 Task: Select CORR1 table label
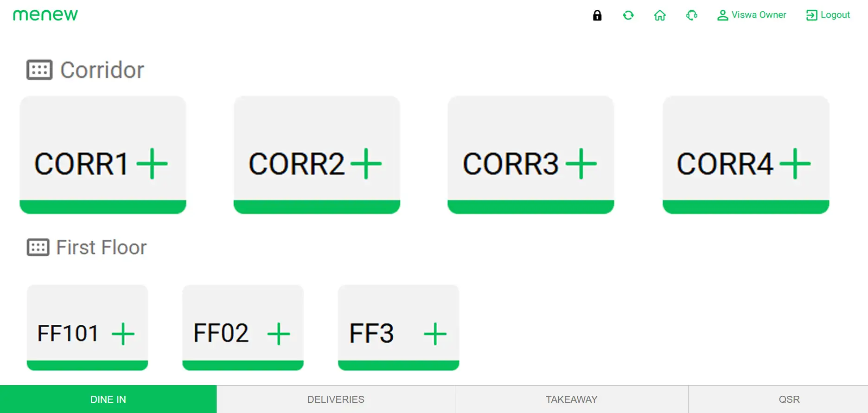click(x=82, y=164)
